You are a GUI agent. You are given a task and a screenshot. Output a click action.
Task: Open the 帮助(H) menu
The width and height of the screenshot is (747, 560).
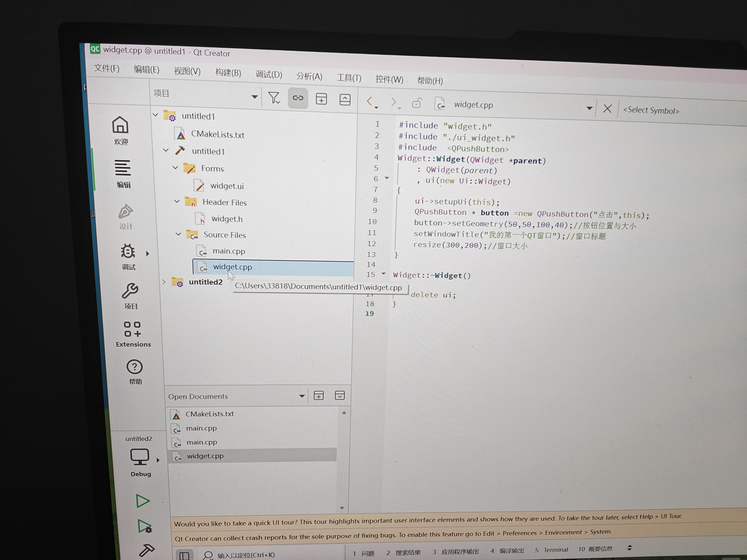(x=430, y=81)
